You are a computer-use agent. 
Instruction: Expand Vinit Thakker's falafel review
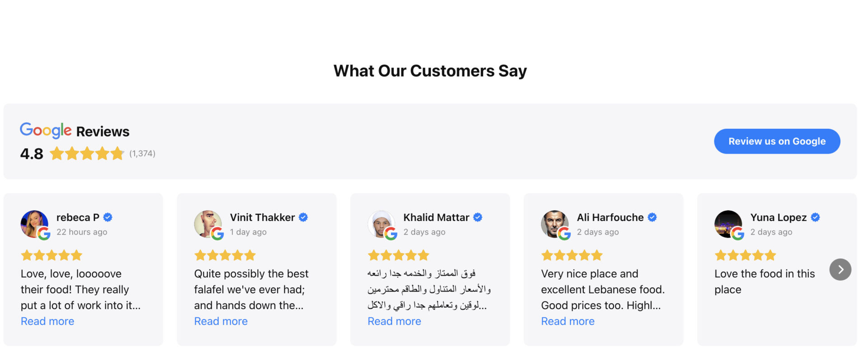[221, 321]
